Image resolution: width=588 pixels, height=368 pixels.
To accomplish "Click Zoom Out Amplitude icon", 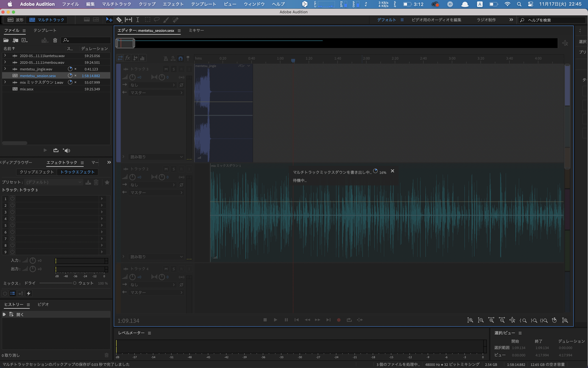I will (480, 320).
